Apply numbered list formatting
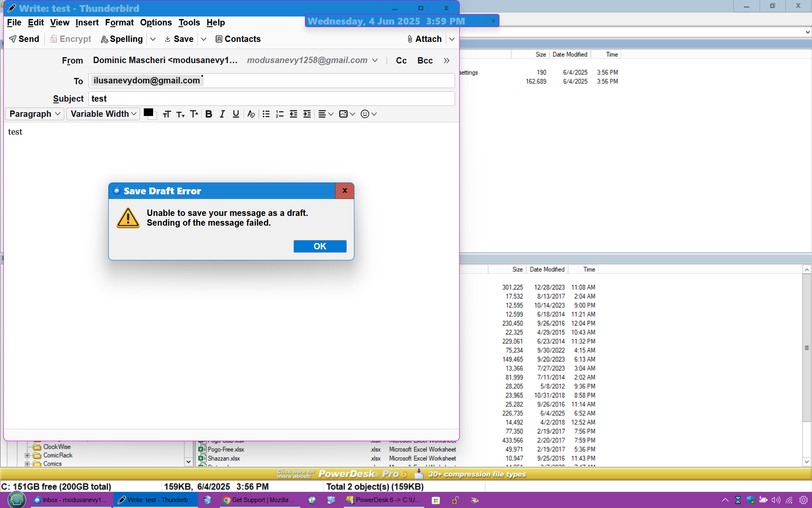The image size is (812, 508). pyautogui.click(x=280, y=114)
